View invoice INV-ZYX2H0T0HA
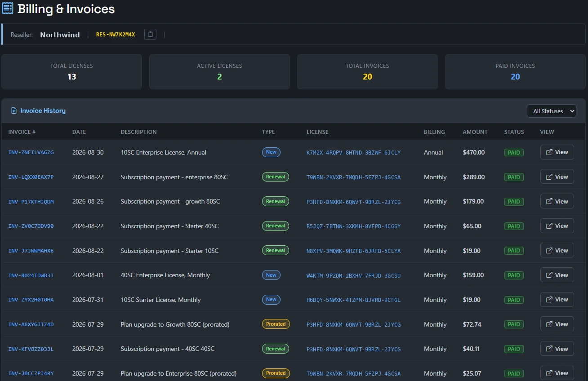588x381 pixels. (557, 300)
